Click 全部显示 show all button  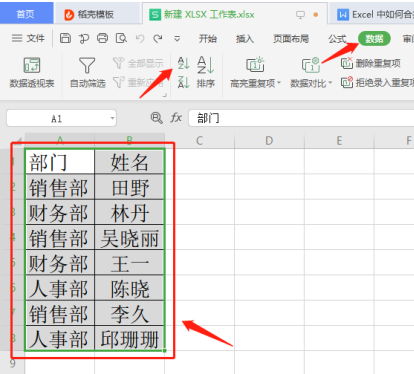click(x=138, y=63)
